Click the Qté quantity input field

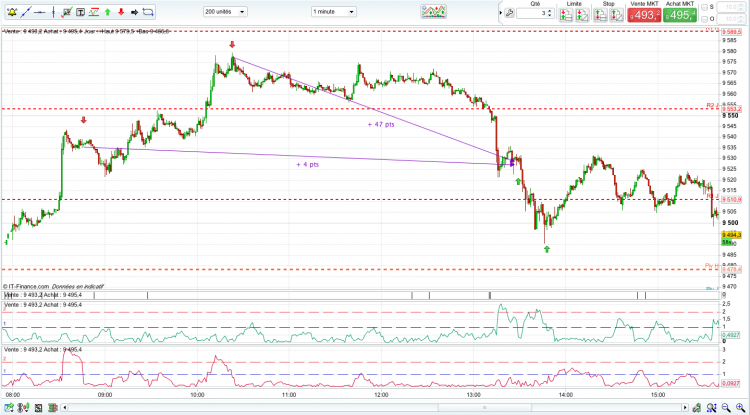point(531,13)
